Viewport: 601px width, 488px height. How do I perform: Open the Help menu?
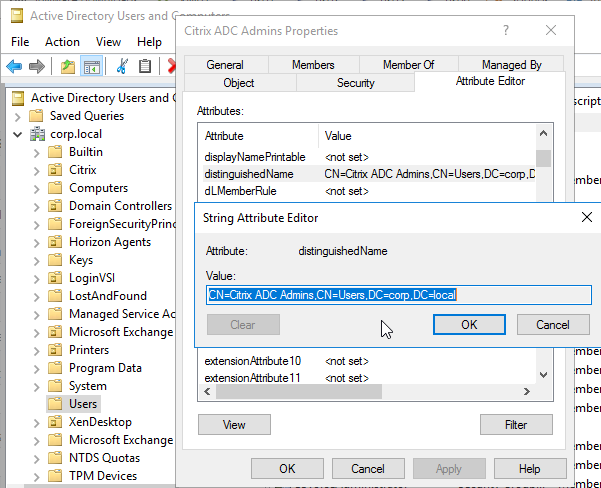coord(149,41)
